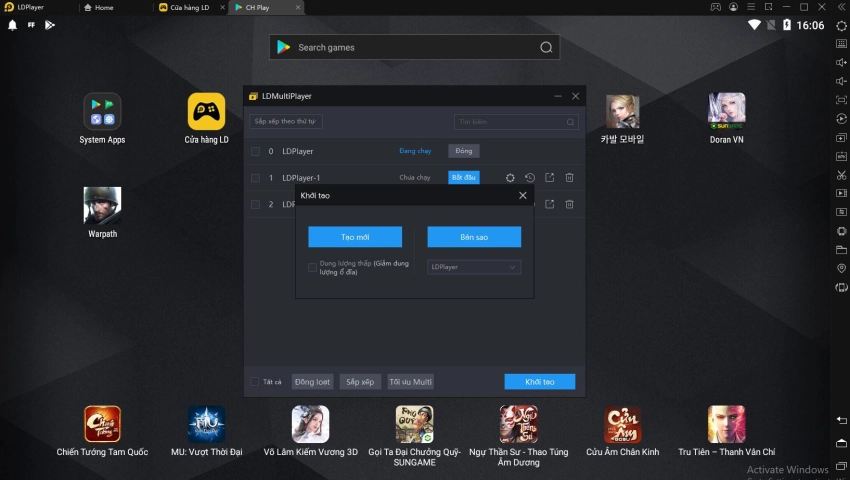The height and width of the screenshot is (480, 850).
Task: Check the box for instance 2
Action: tap(255, 204)
